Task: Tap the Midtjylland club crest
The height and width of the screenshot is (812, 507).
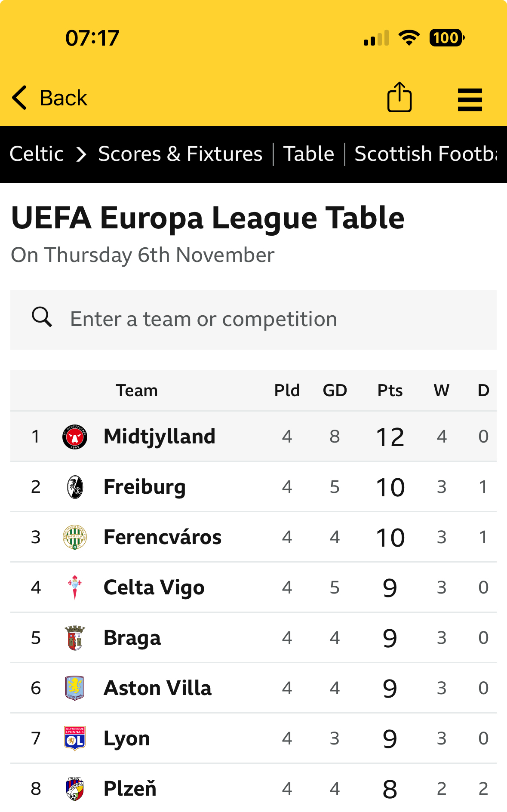Action: pyautogui.click(x=75, y=437)
